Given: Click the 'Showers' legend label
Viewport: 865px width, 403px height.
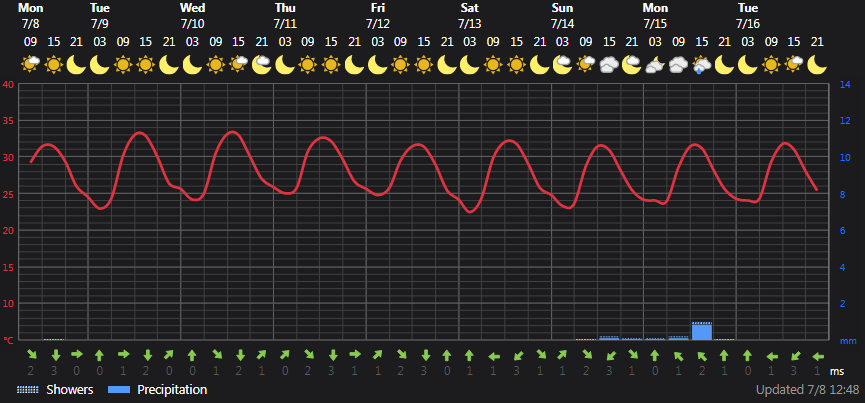Looking at the screenshot, I should [70, 390].
